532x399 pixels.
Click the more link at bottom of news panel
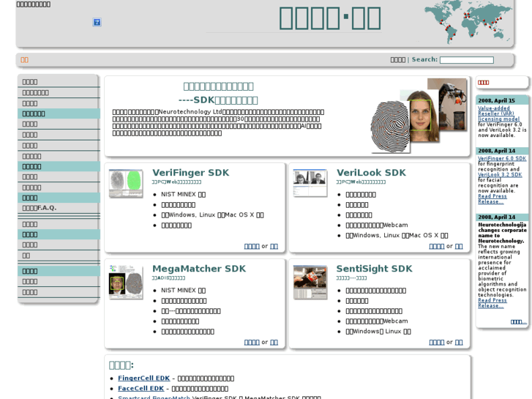click(518, 321)
